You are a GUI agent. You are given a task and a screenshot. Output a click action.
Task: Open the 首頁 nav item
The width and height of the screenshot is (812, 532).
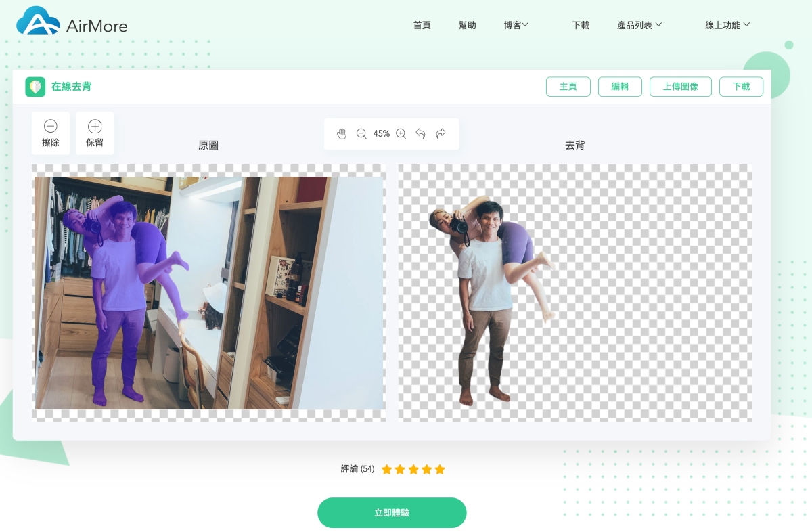pyautogui.click(x=422, y=25)
